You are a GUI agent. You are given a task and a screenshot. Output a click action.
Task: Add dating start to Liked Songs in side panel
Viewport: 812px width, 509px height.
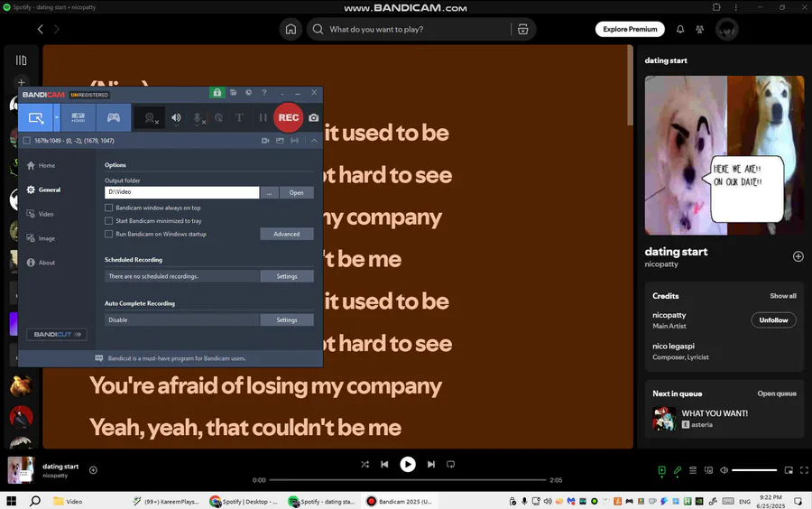tap(798, 256)
